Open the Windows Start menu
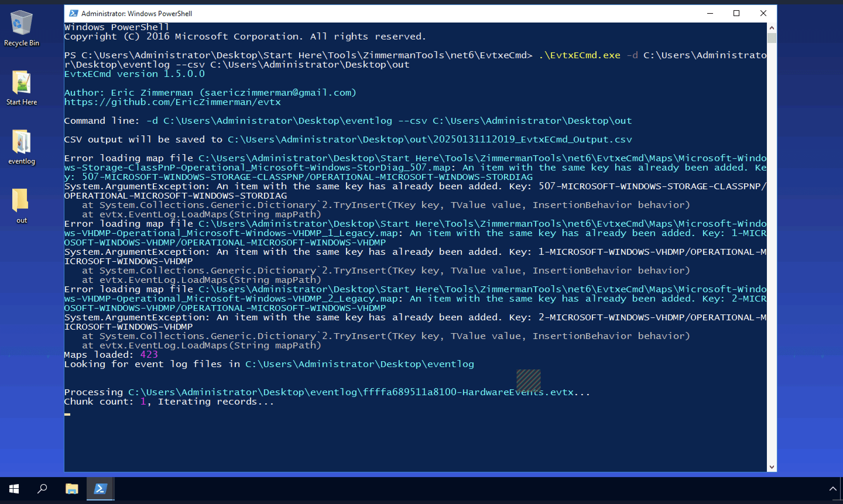Screen dimensions: 843x504 click(x=14, y=489)
